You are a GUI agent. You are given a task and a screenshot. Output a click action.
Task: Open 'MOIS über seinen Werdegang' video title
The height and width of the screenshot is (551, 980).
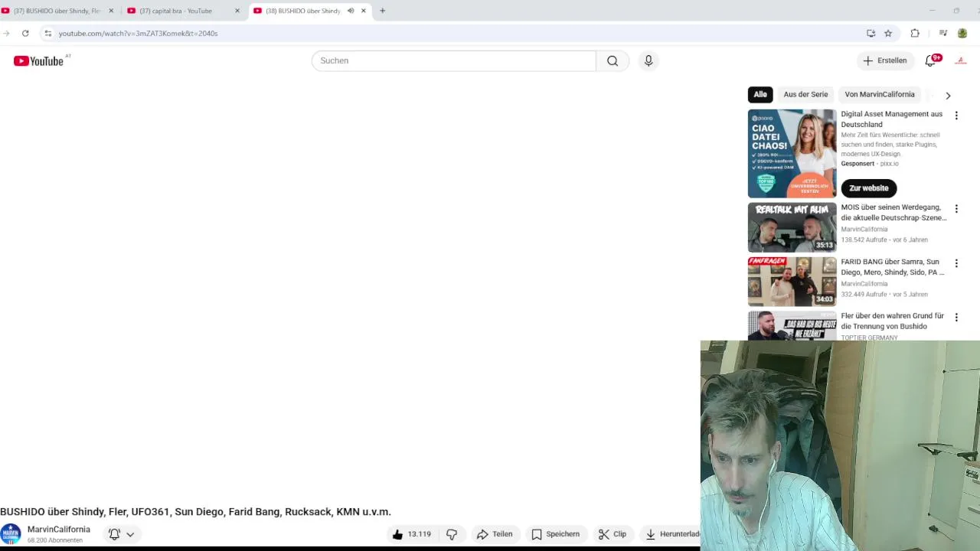[x=893, y=213]
